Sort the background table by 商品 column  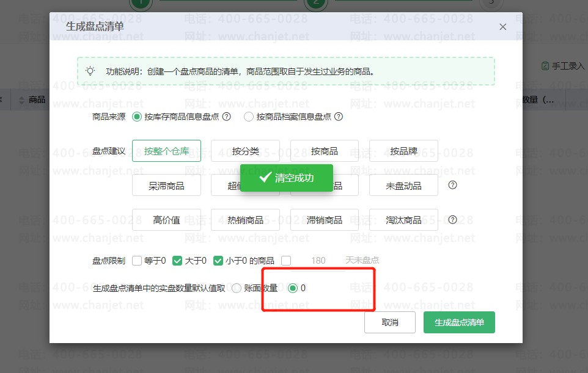[x=21, y=100]
